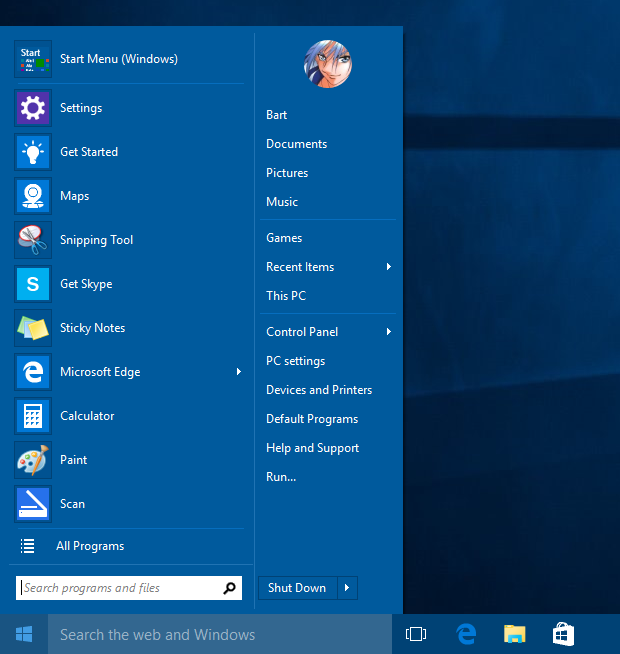The image size is (620, 654).
Task: Click the Task View taskbar icon
Action: coord(416,634)
